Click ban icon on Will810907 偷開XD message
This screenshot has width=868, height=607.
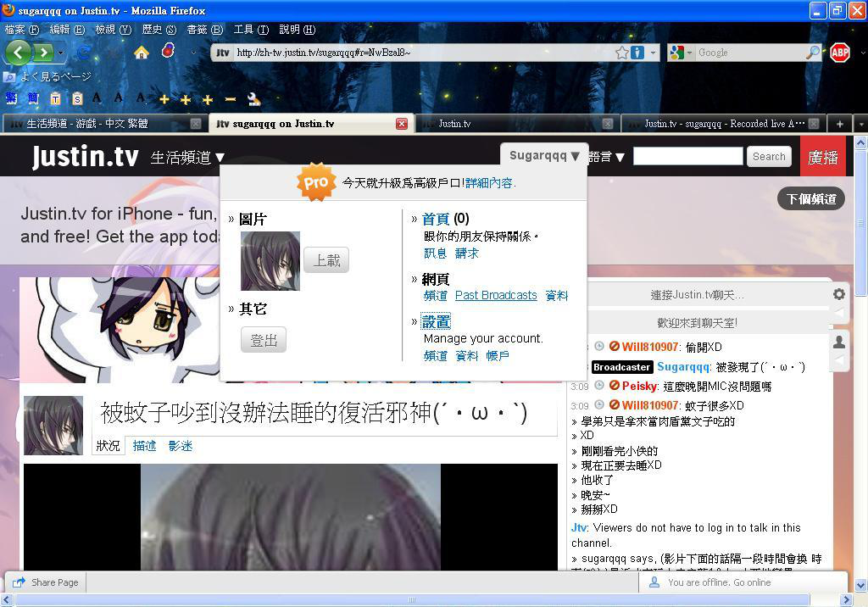click(x=614, y=346)
